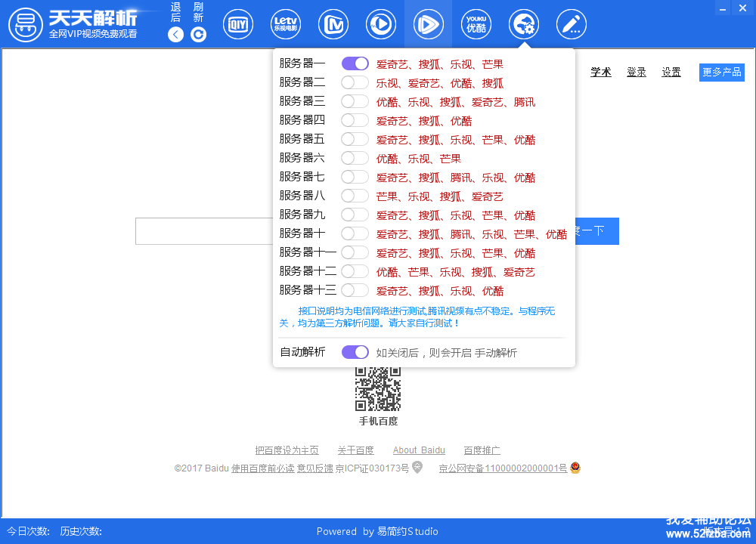Toggle the 服务器十 switch

tap(355, 233)
